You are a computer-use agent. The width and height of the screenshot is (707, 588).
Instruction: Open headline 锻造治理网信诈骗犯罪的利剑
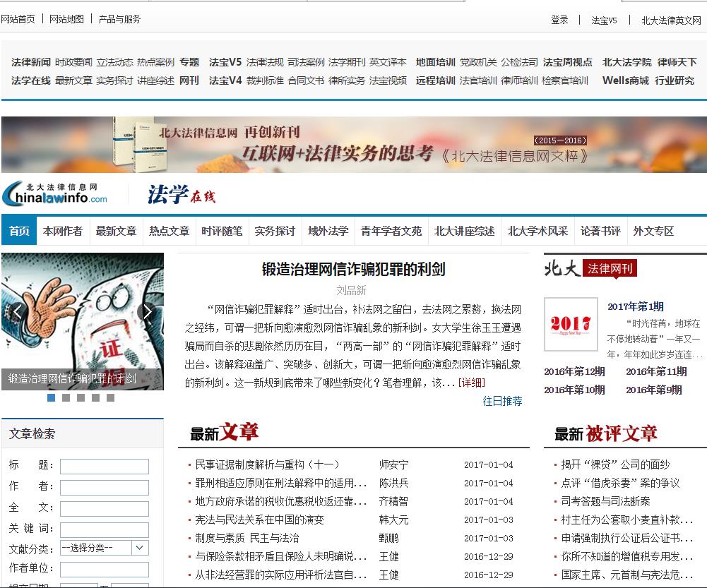point(353,269)
